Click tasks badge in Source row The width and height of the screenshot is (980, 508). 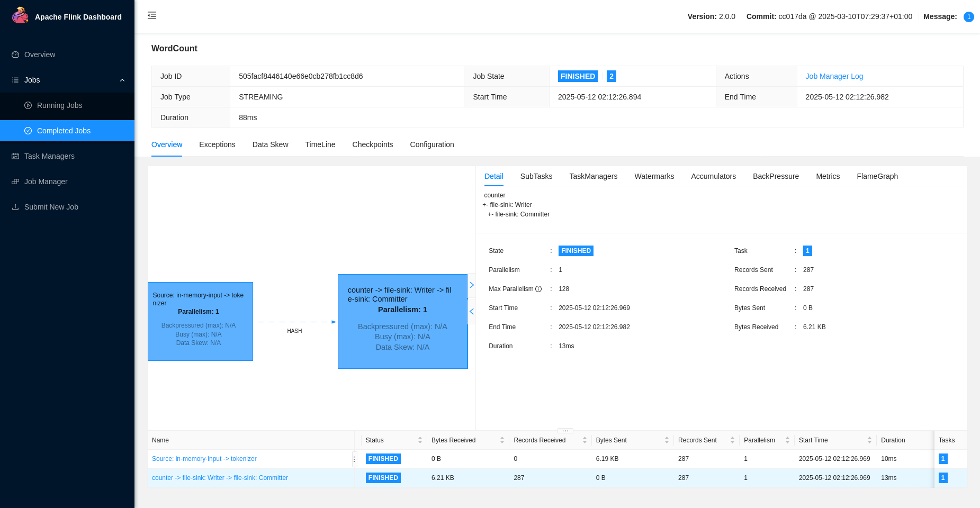tap(943, 459)
